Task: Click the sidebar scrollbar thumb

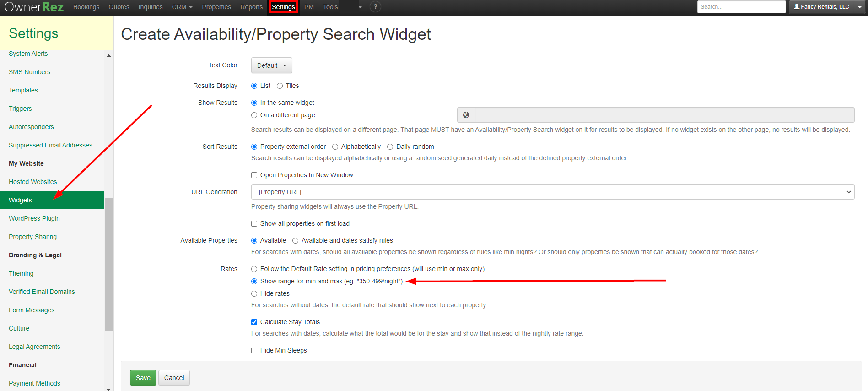Action: (108, 265)
